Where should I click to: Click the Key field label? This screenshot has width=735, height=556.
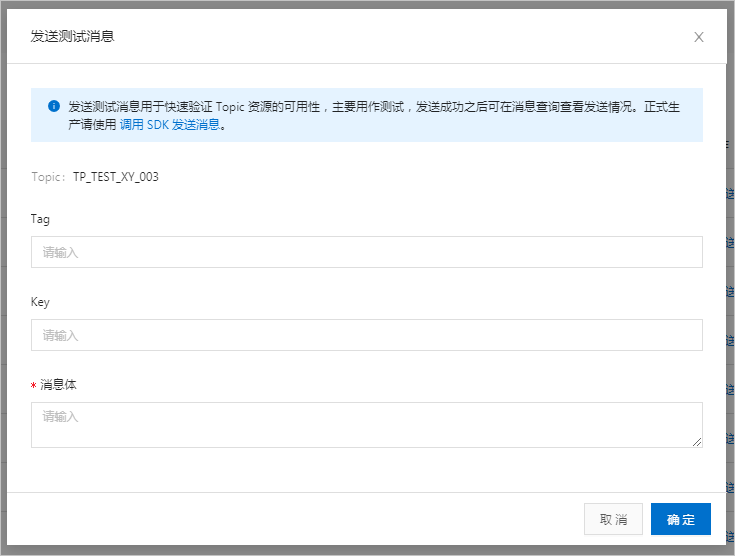(40, 302)
